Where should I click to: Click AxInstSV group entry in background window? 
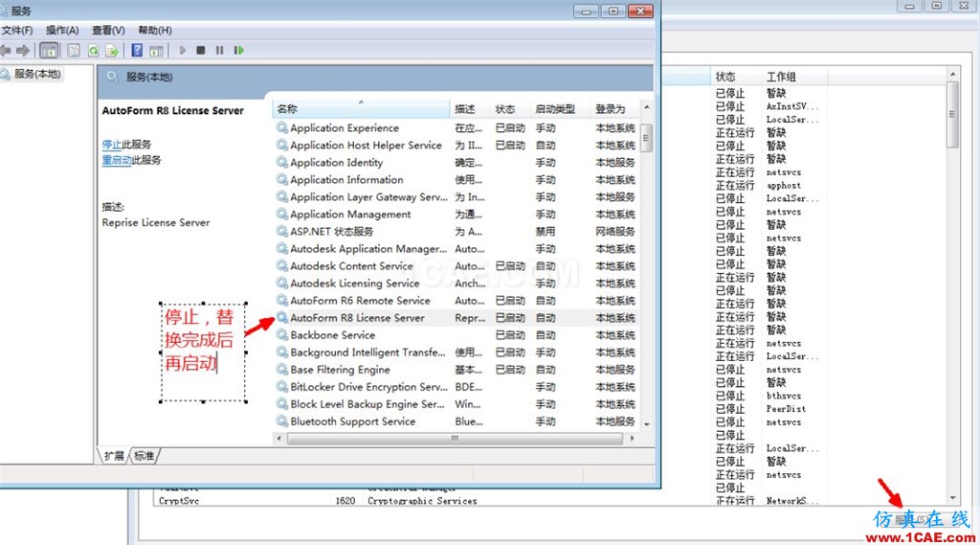pos(791,106)
